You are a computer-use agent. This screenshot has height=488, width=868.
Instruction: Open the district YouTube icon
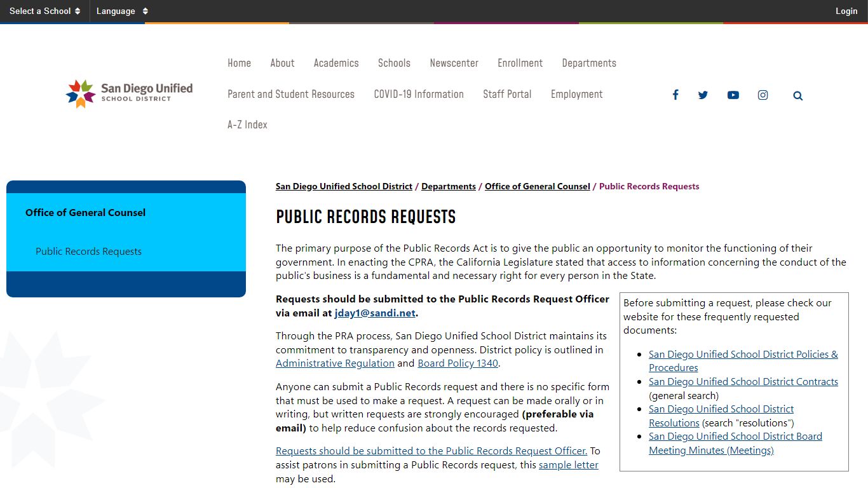(733, 95)
